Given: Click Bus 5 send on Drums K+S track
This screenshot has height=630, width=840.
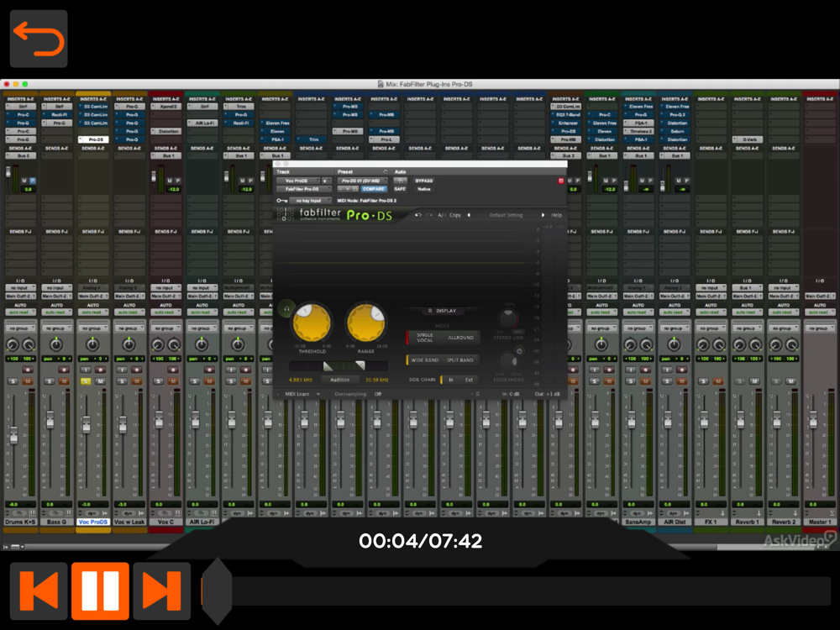Looking at the screenshot, I should tap(20, 155).
